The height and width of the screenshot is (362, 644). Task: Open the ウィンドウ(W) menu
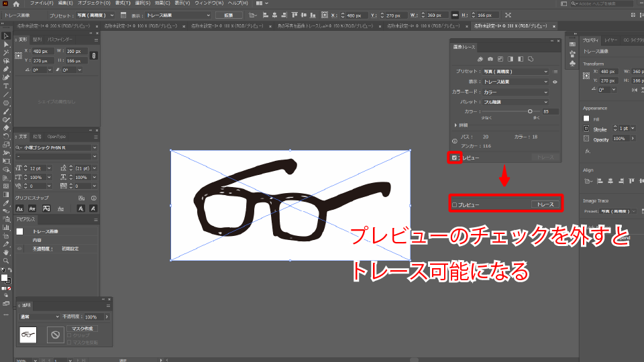pos(209,3)
